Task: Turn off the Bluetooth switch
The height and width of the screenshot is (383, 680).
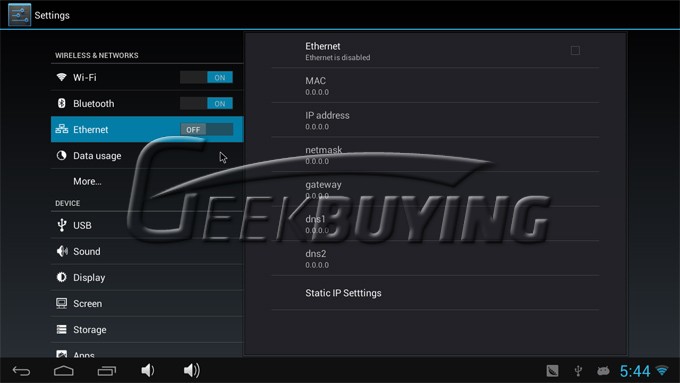Action: pos(206,104)
